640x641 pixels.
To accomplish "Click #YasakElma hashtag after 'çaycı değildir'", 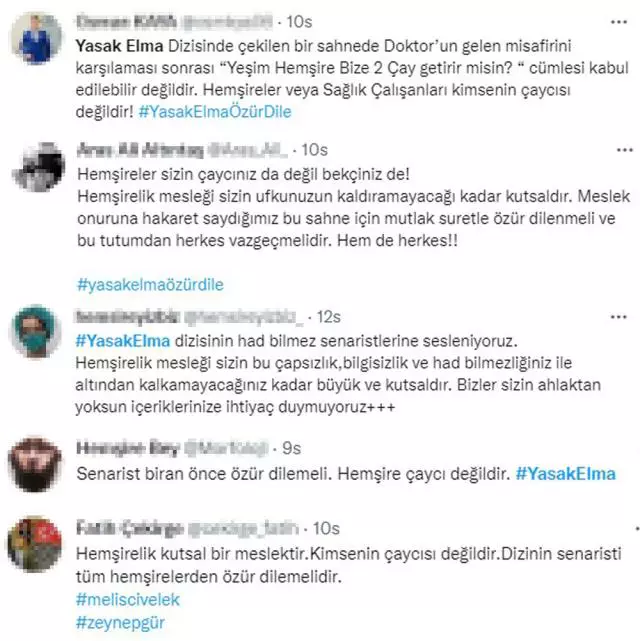I will (566, 474).
